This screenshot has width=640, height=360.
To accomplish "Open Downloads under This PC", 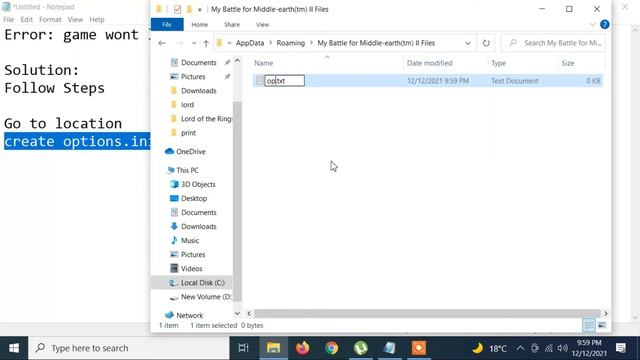I will point(198,227).
